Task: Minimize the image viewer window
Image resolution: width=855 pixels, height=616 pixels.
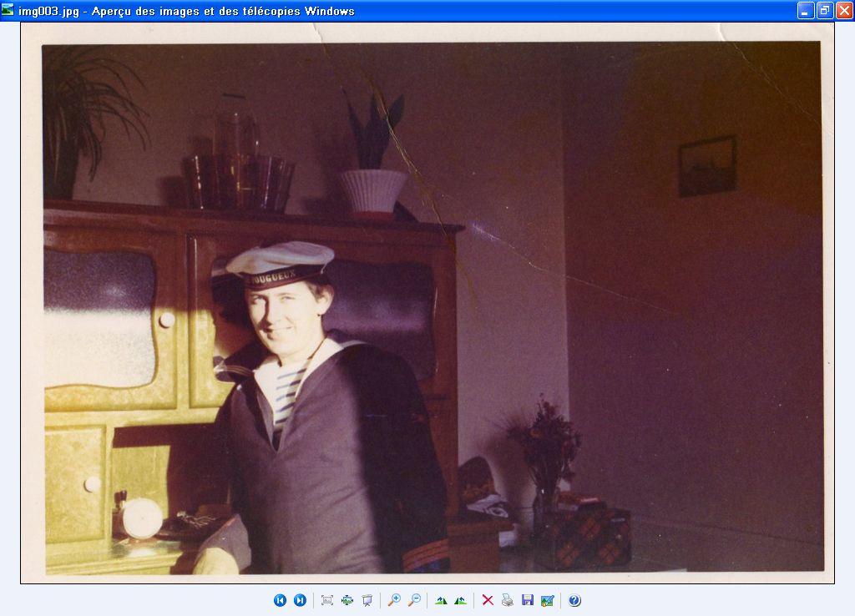Action: [806, 11]
